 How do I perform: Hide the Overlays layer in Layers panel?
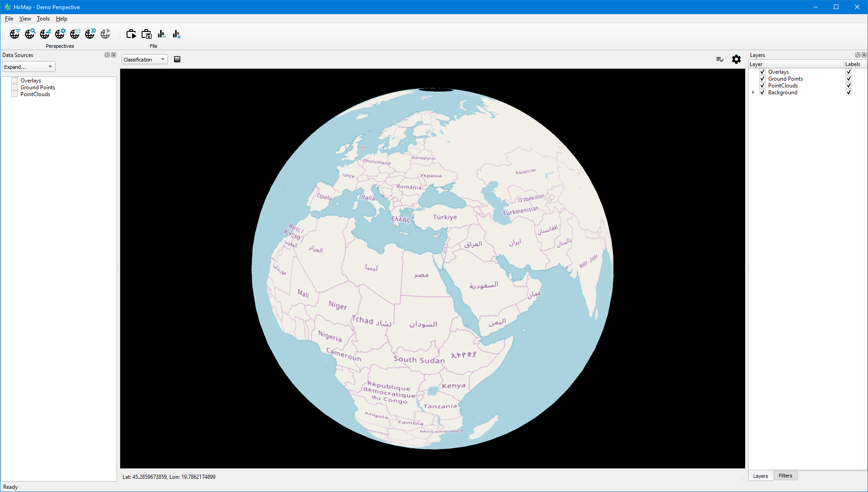(762, 72)
